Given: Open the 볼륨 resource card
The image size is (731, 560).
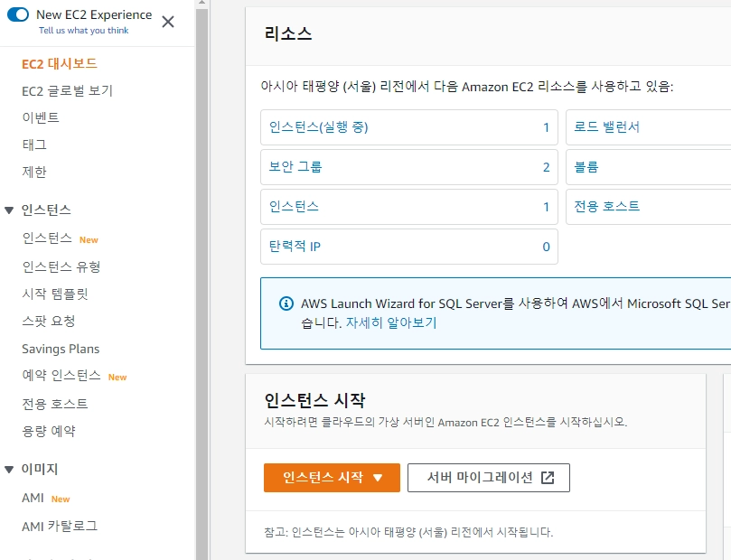Looking at the screenshot, I should coord(649,167).
